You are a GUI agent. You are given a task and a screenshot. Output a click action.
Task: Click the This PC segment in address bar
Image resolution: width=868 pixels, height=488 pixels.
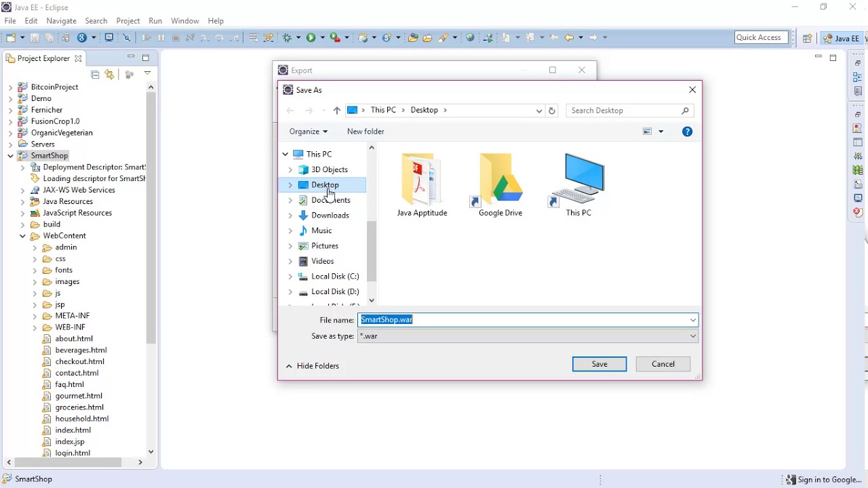click(383, 110)
